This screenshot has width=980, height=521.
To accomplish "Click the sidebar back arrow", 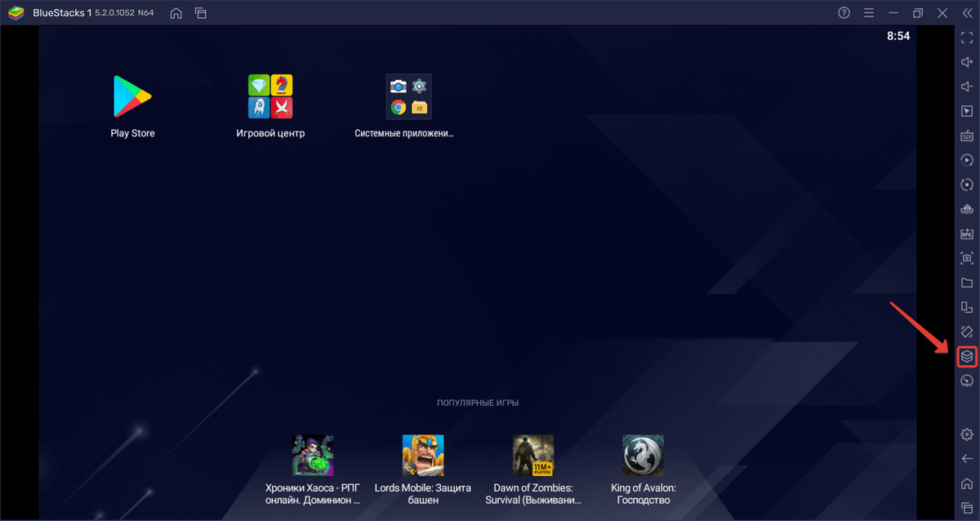I will tap(967, 459).
